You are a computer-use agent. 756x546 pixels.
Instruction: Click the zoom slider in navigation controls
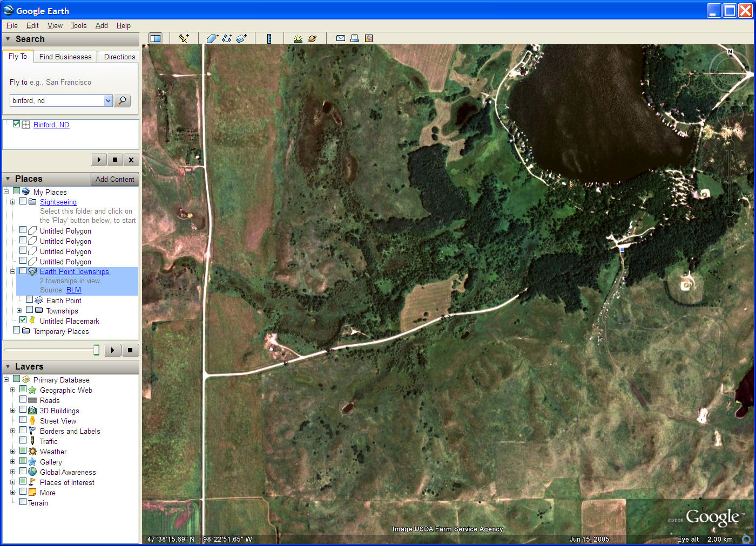pos(729,178)
